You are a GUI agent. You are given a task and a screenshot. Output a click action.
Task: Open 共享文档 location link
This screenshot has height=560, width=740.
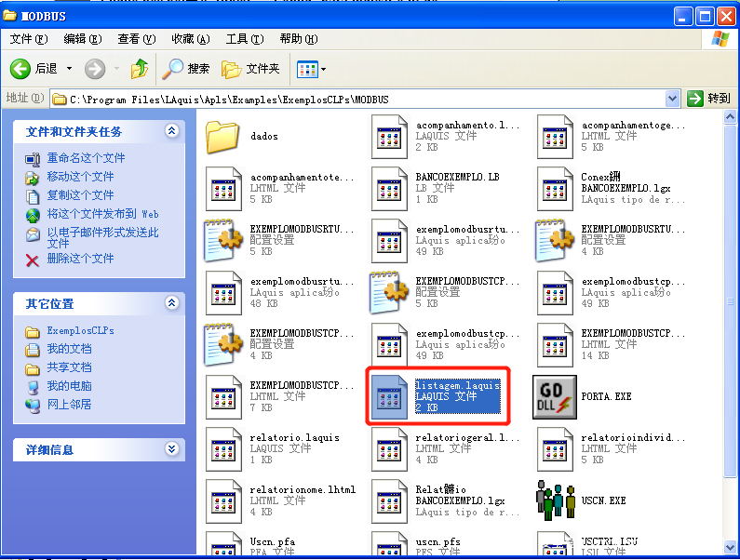[x=69, y=367]
